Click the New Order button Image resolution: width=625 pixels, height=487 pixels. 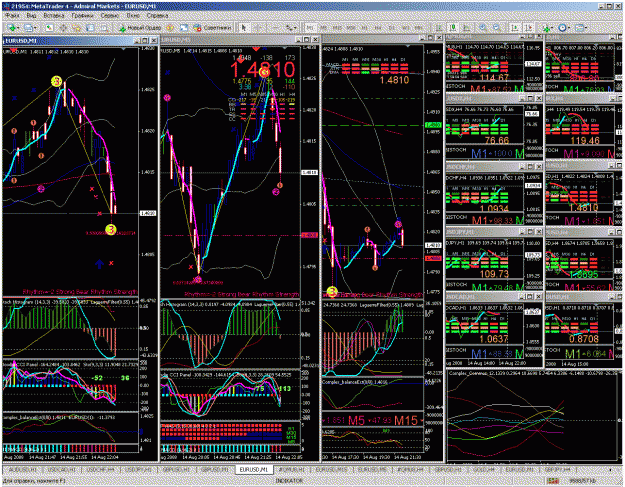pyautogui.click(x=140, y=28)
